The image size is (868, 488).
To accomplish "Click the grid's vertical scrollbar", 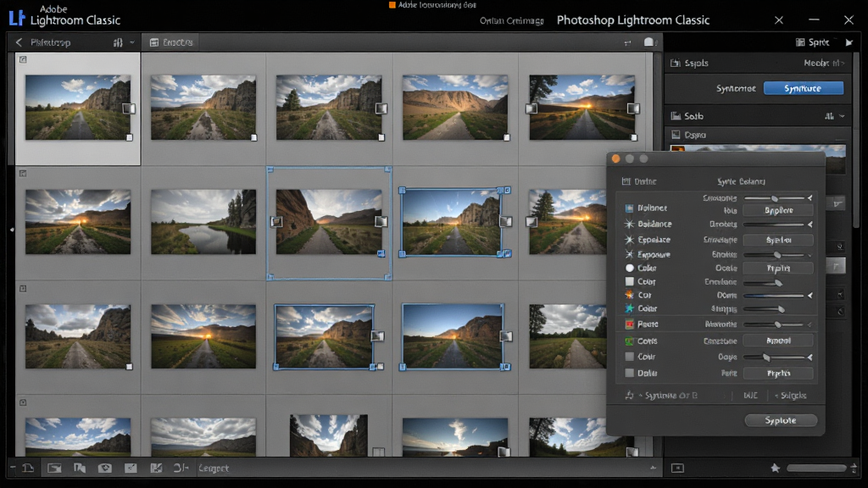I will [658, 254].
